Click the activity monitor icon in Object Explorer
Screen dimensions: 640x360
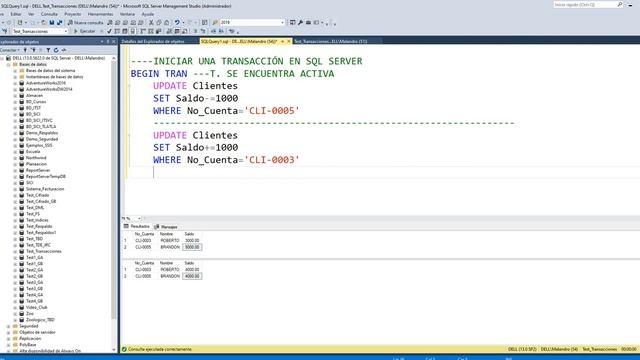(64, 50)
